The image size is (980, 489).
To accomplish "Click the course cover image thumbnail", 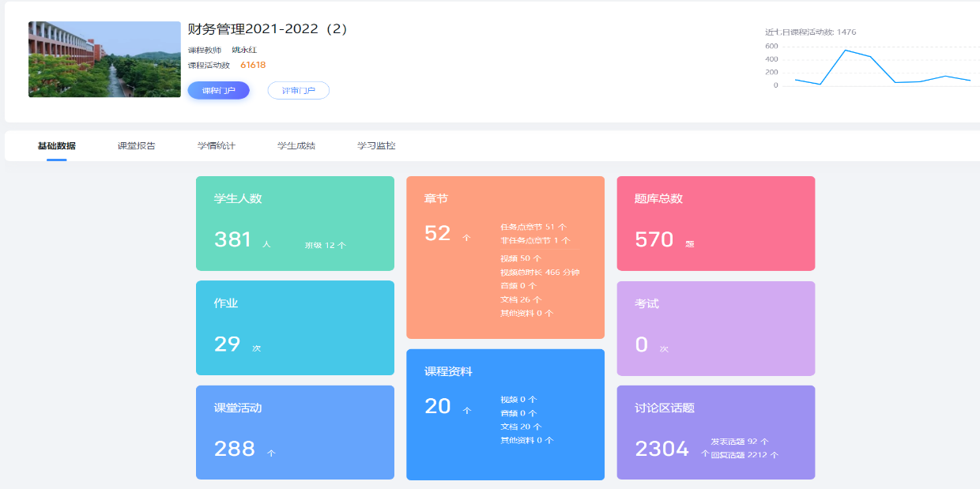I will (x=104, y=59).
